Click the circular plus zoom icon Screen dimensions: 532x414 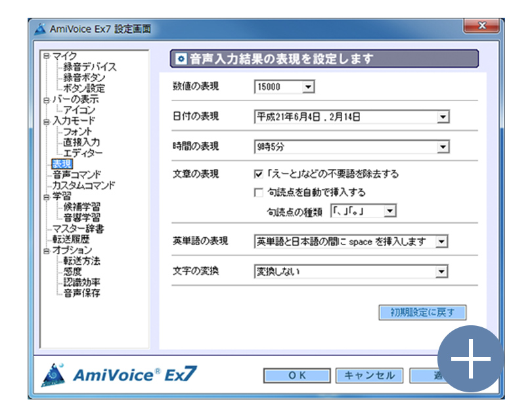(x=470, y=358)
